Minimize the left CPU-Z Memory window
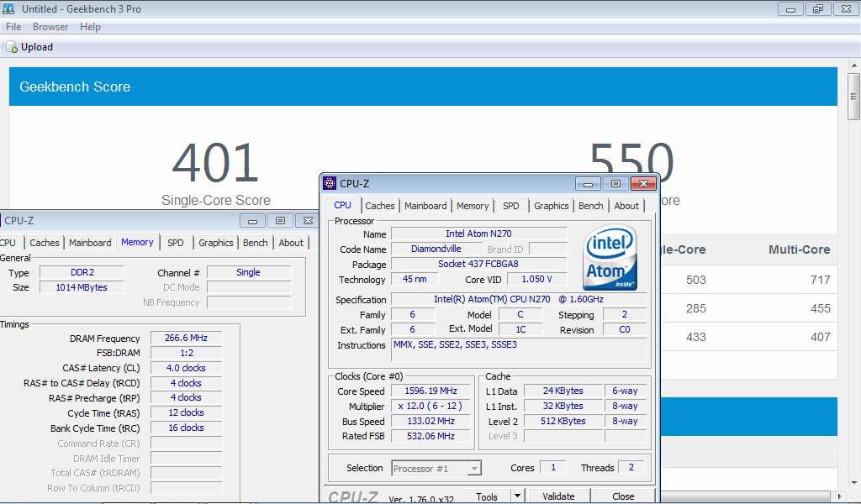Viewport: 861px width, 504px height. [252, 220]
